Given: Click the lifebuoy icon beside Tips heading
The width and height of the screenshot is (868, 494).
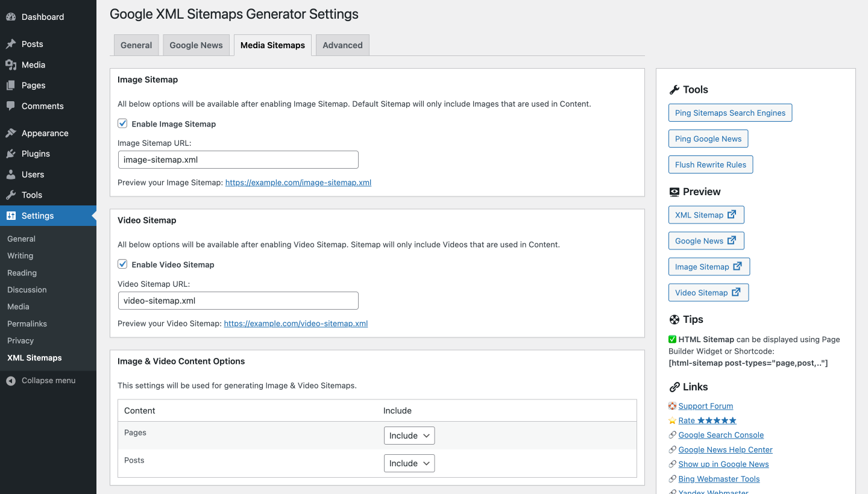Looking at the screenshot, I should click(x=675, y=319).
